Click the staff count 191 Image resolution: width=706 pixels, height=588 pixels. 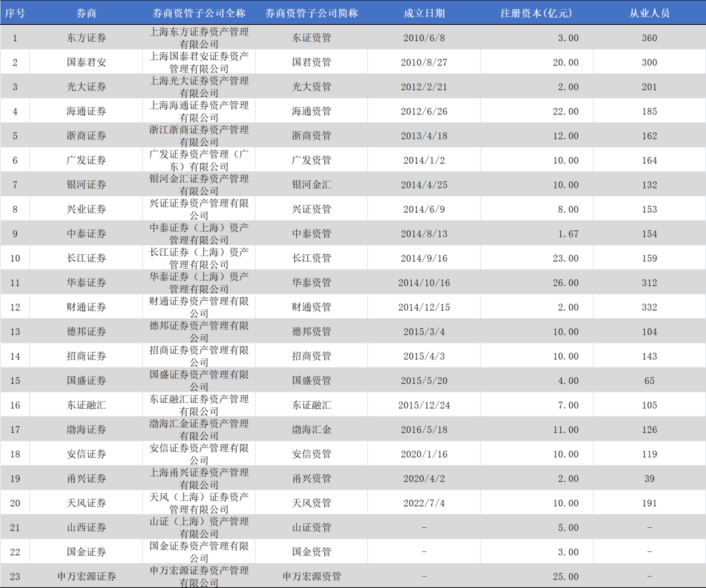(649, 503)
